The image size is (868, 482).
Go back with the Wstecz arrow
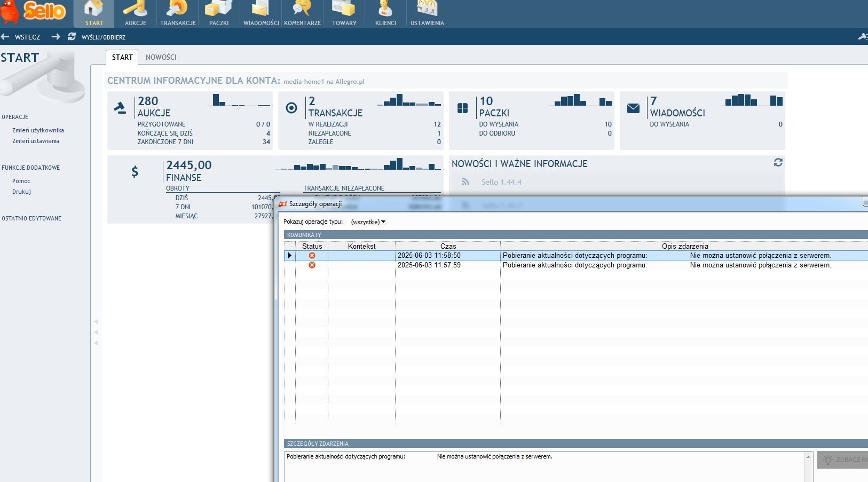click(x=21, y=37)
